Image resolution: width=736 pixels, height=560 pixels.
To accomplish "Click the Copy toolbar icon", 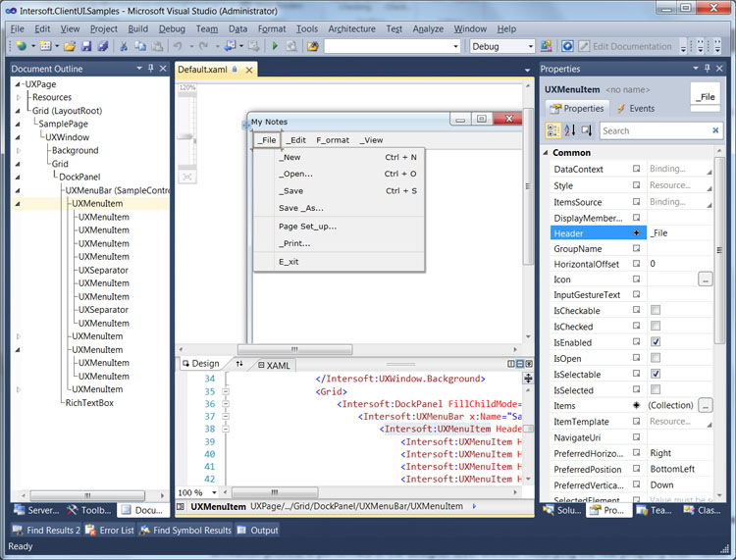I will point(140,46).
